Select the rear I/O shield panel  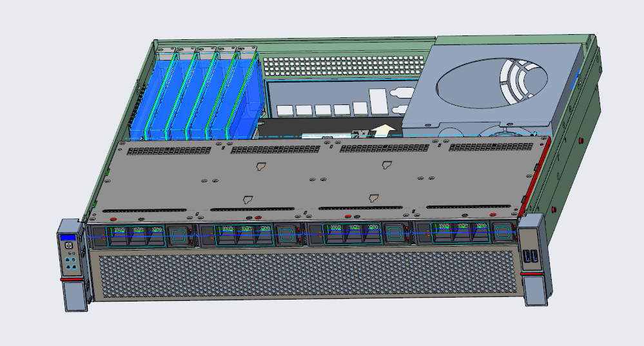(343, 99)
